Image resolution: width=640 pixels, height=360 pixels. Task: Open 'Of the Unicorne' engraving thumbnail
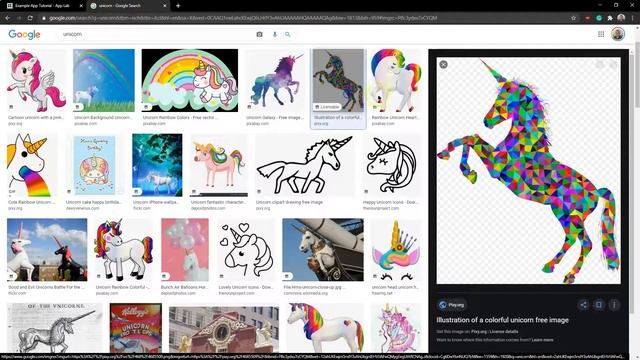point(55,328)
